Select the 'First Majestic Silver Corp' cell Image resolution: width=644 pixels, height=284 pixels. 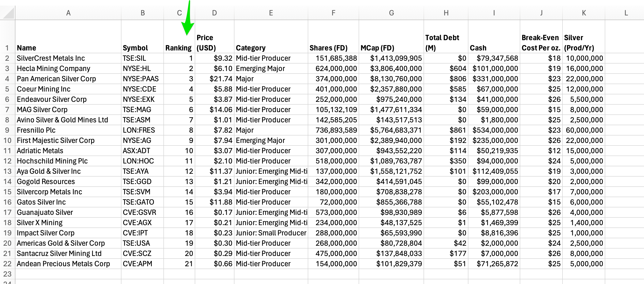[x=68, y=140]
